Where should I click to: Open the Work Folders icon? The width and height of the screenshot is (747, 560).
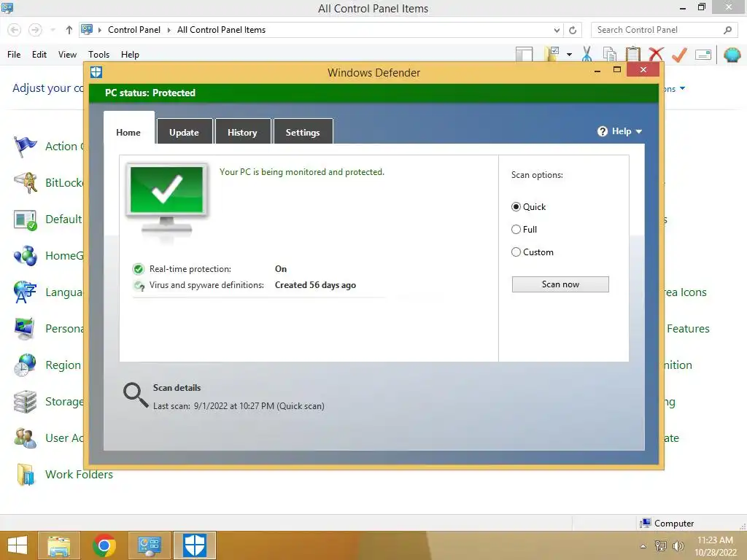[x=26, y=474]
